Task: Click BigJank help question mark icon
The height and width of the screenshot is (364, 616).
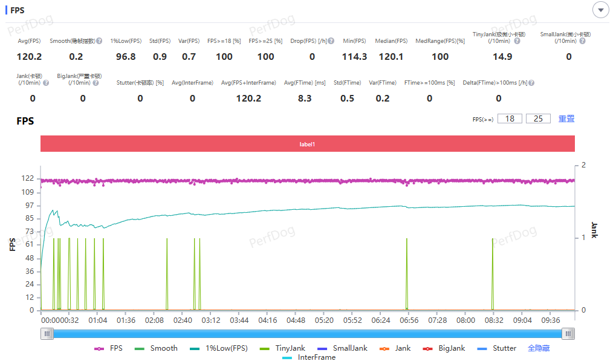Action: click(96, 83)
